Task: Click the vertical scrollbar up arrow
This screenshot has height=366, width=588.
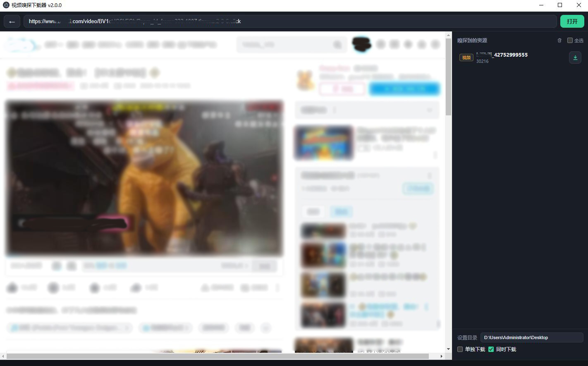Action: coord(448,36)
